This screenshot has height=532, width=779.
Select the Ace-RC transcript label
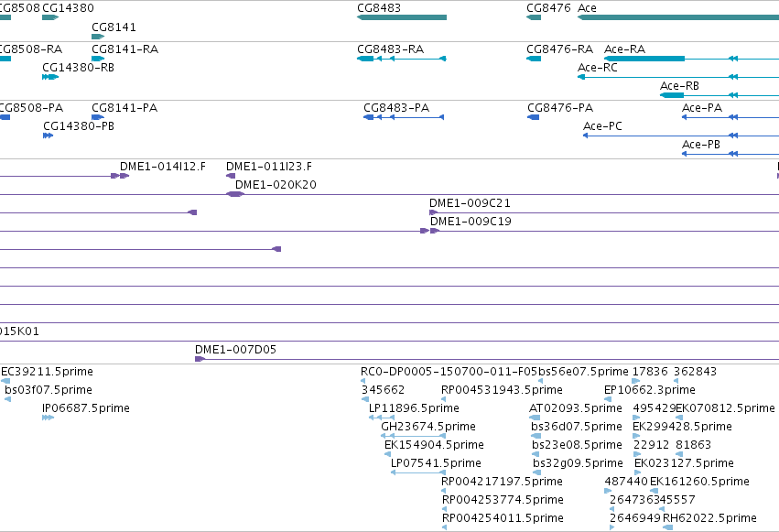click(598, 67)
